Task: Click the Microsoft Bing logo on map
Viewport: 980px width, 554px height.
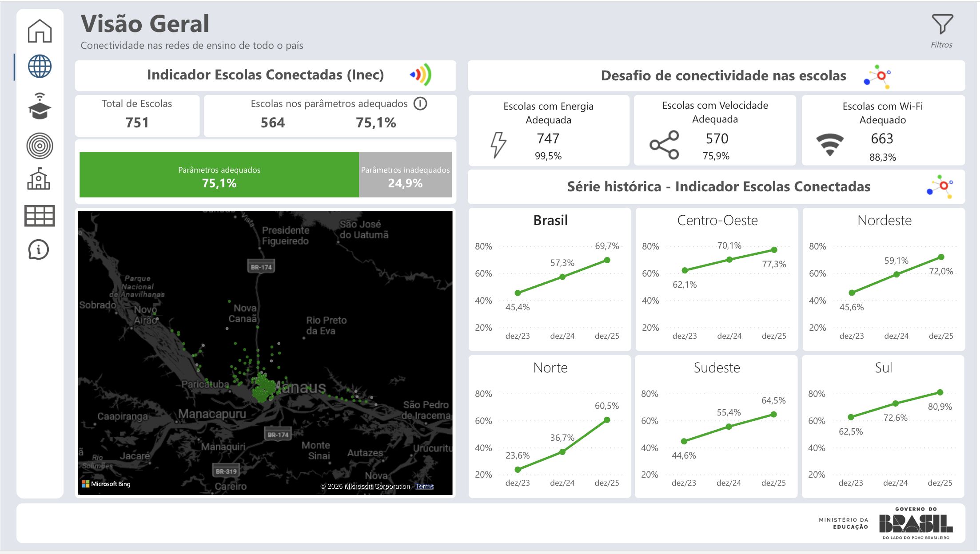Action: tap(106, 484)
